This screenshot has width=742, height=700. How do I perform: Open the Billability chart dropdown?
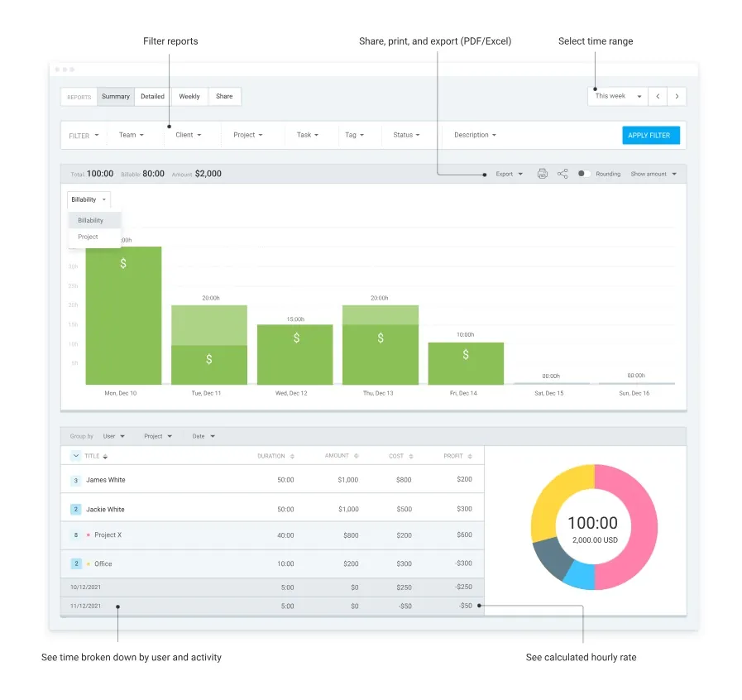[89, 199]
